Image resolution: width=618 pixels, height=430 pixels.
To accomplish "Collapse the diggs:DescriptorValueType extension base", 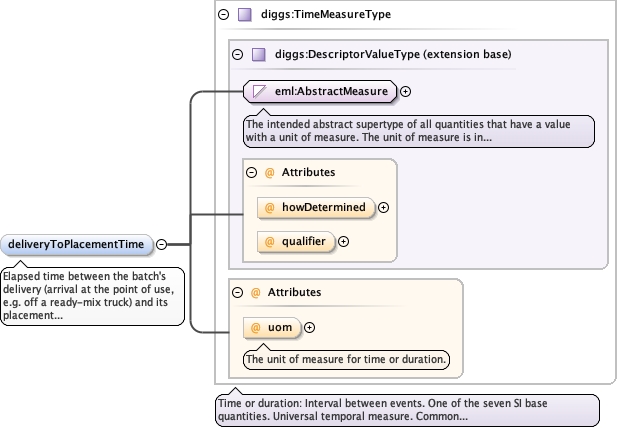I will point(237,54).
